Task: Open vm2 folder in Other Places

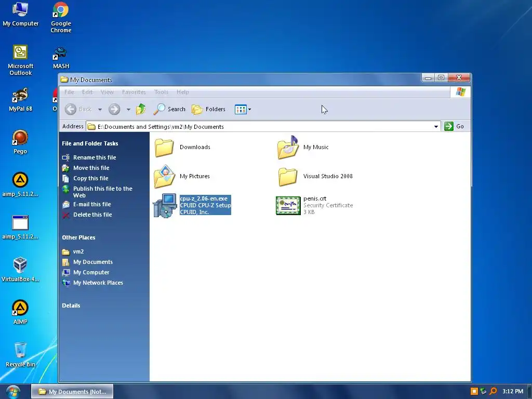Action: pos(73,252)
